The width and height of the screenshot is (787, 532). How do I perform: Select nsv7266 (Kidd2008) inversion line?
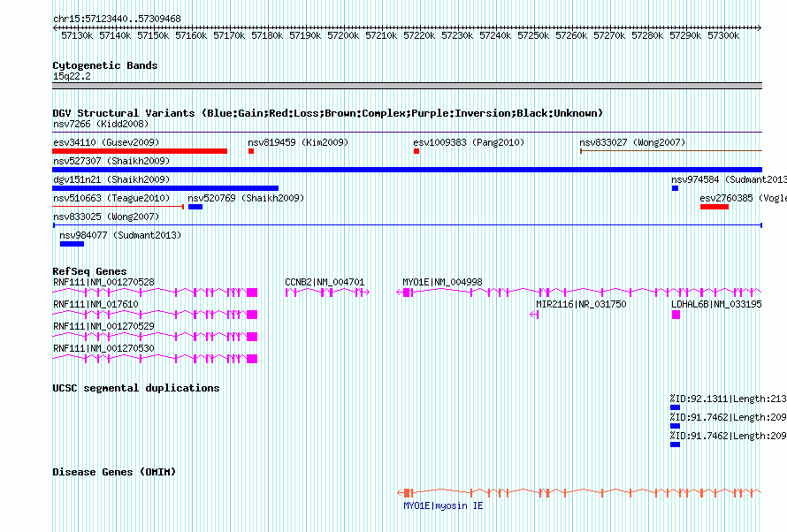coord(407,133)
